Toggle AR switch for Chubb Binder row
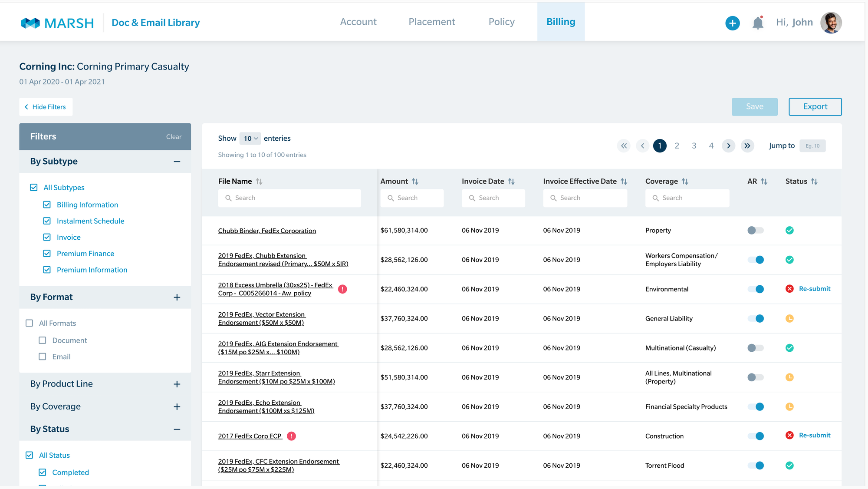Image resolution: width=868 pixels, height=489 pixels. (x=756, y=231)
